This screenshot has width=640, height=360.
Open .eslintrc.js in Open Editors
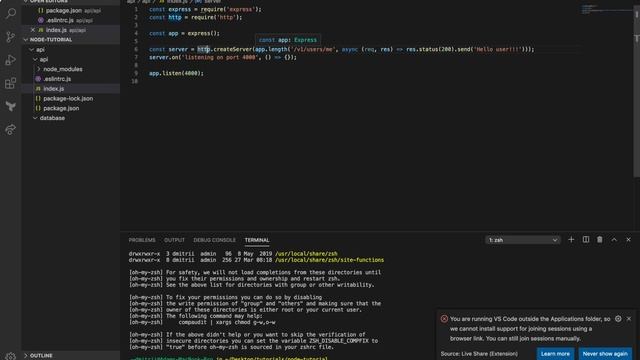click(71, 20)
